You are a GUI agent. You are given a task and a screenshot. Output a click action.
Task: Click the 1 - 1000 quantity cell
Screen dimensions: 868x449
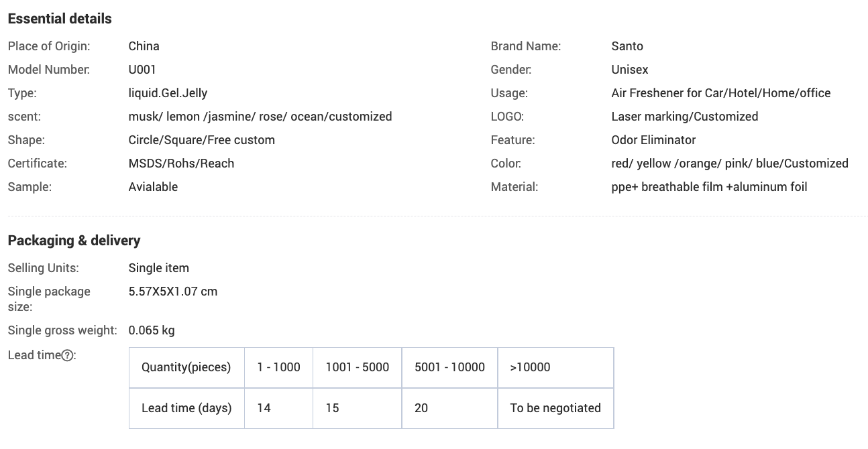(278, 367)
